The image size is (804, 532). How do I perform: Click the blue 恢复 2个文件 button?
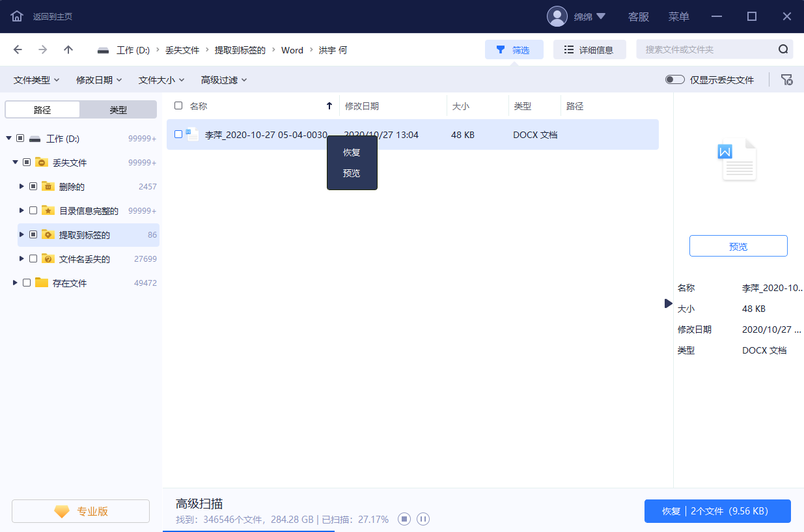click(x=717, y=511)
